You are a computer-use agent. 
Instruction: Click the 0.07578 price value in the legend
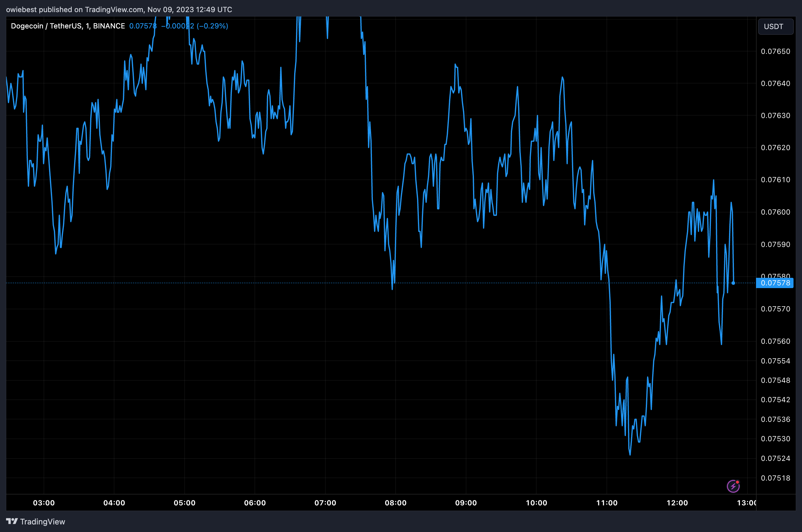[x=143, y=26]
